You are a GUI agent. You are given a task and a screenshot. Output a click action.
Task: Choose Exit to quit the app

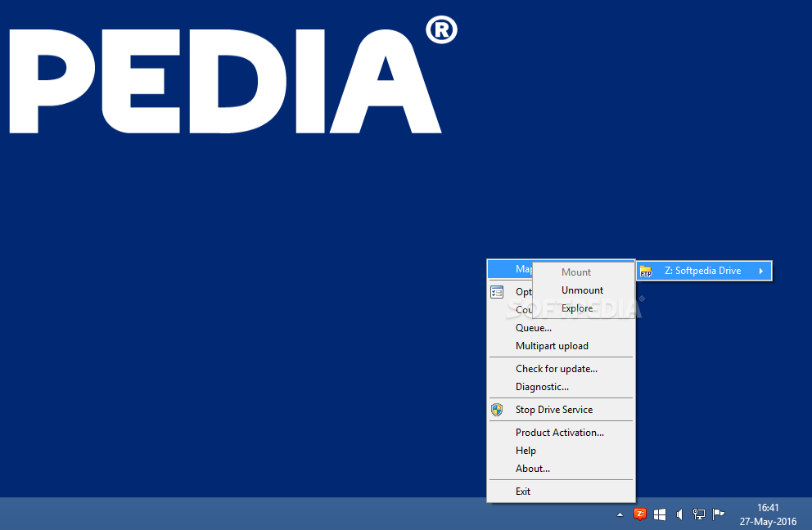click(561, 492)
